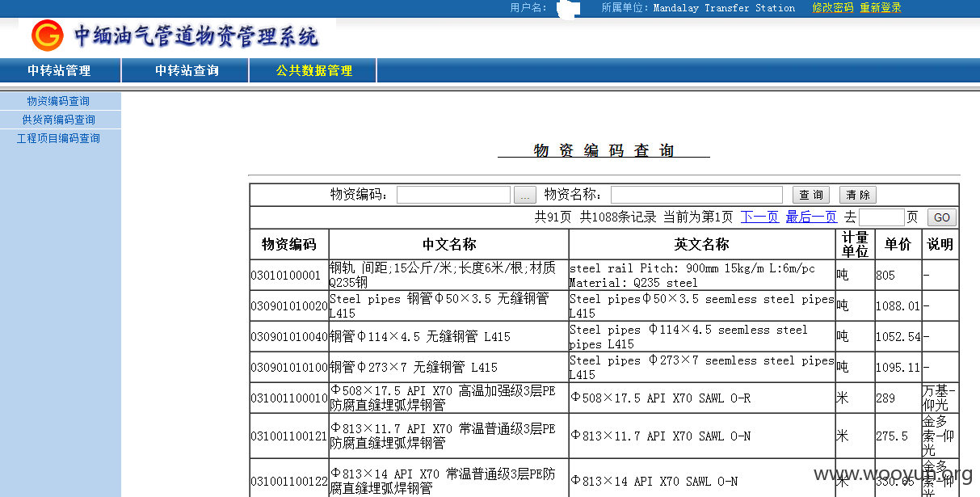Image resolution: width=980 pixels, height=497 pixels.
Task: Go to 下一页 next page
Action: pos(759,217)
